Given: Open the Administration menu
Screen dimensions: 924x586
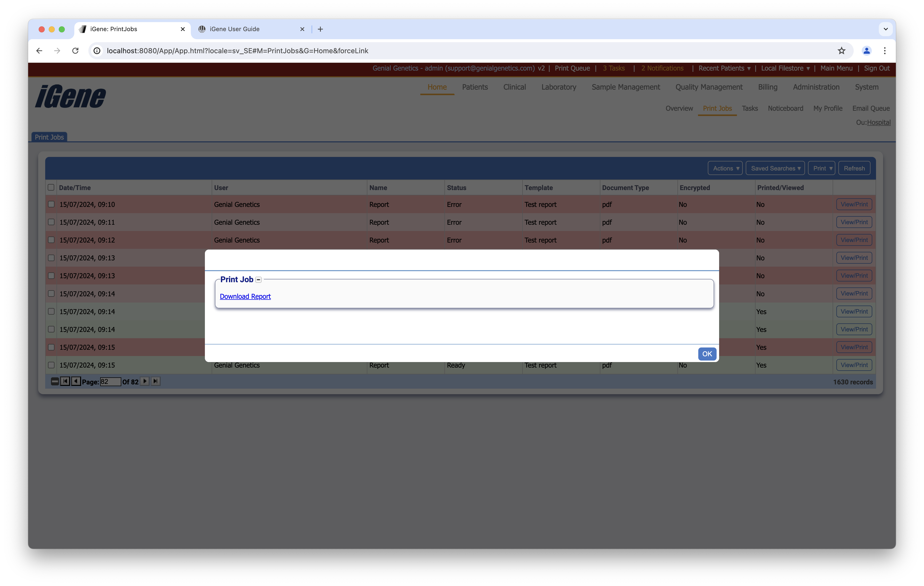Looking at the screenshot, I should (816, 87).
